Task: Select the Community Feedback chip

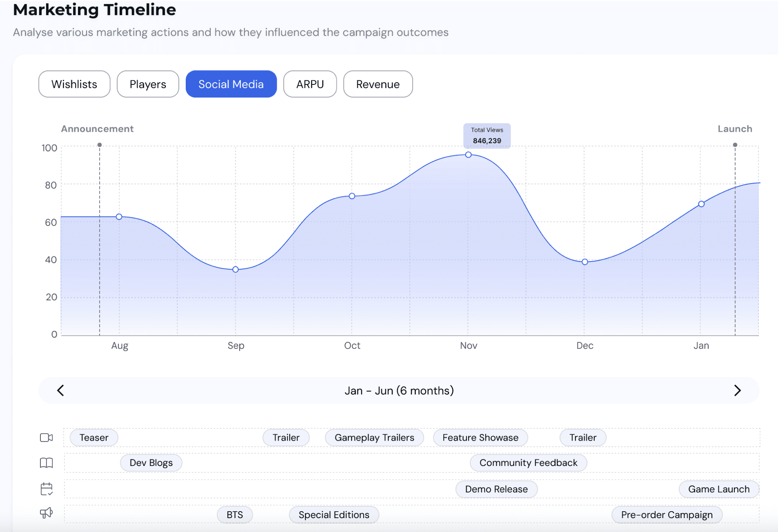Action: [x=529, y=463]
